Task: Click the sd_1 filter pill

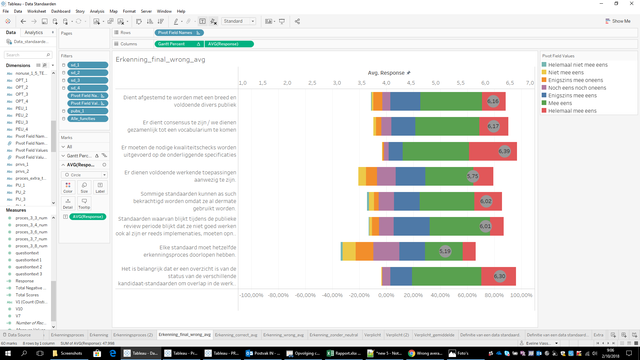Action: click(88, 65)
